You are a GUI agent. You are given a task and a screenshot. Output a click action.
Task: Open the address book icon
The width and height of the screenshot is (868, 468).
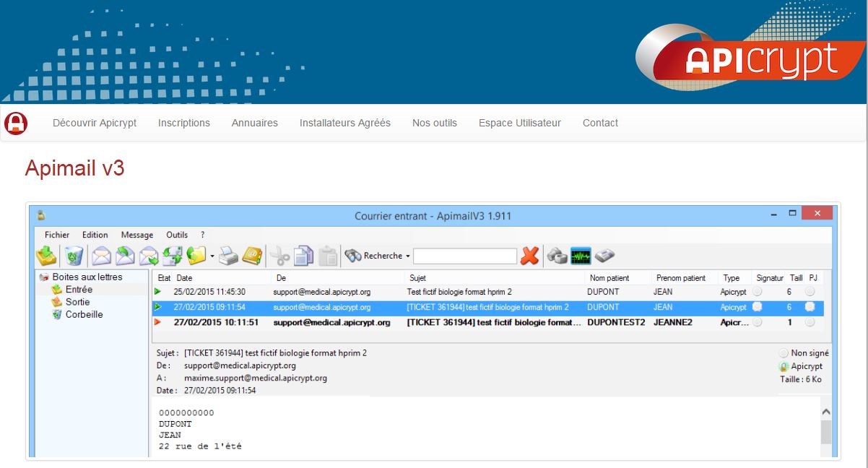pos(251,256)
